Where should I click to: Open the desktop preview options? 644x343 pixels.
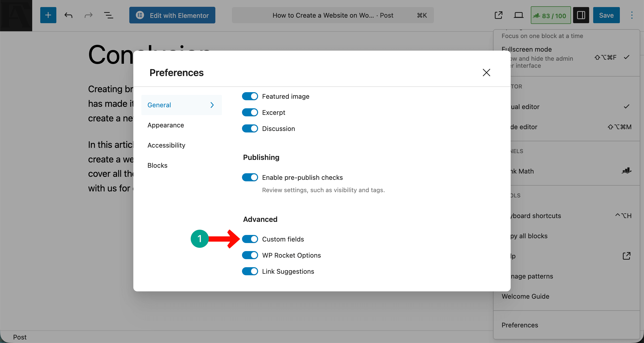point(518,15)
